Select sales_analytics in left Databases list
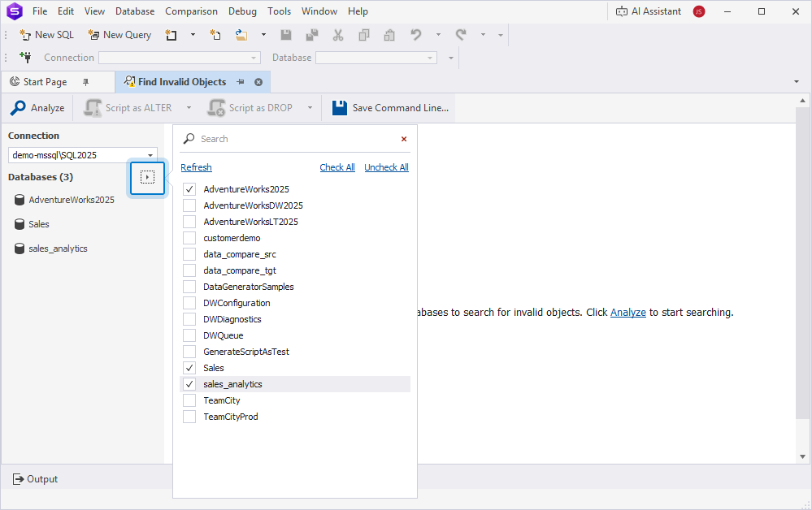 tap(51, 249)
